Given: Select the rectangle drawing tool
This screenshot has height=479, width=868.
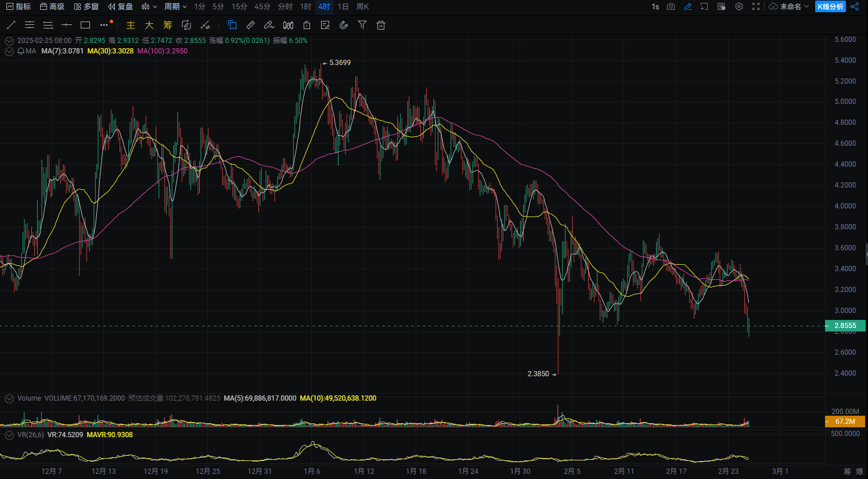Looking at the screenshot, I should click(x=85, y=25).
